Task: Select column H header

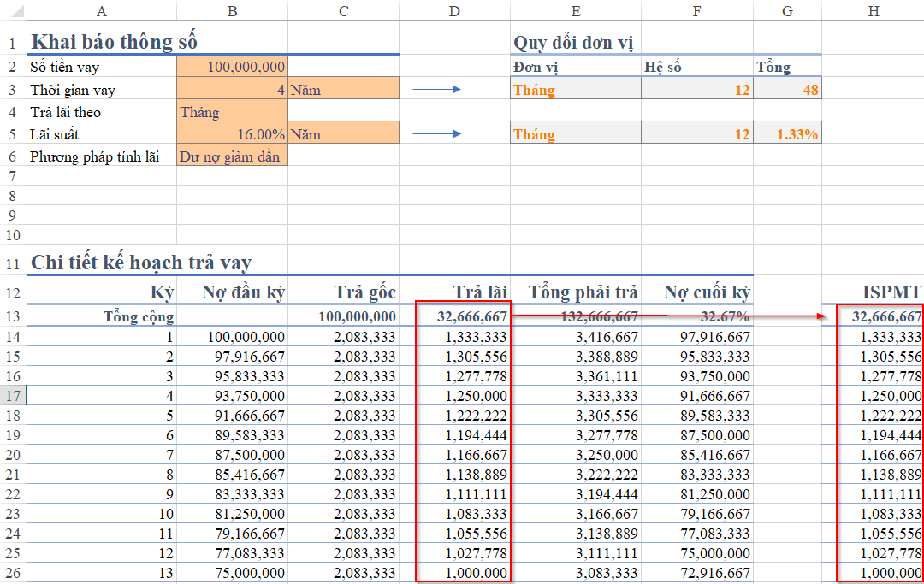Action: [x=874, y=10]
